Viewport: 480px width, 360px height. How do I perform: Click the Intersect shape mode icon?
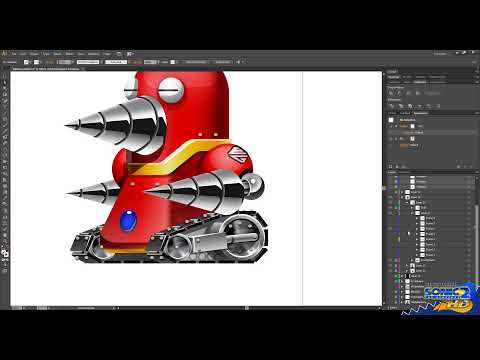point(408,94)
